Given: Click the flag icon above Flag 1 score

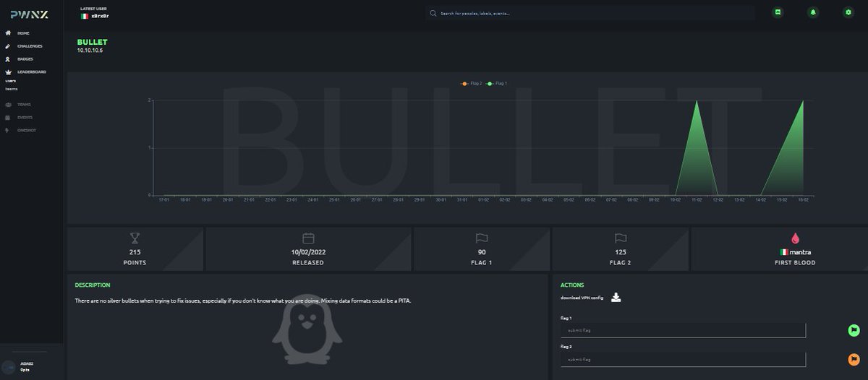Looking at the screenshot, I should 481,238.
